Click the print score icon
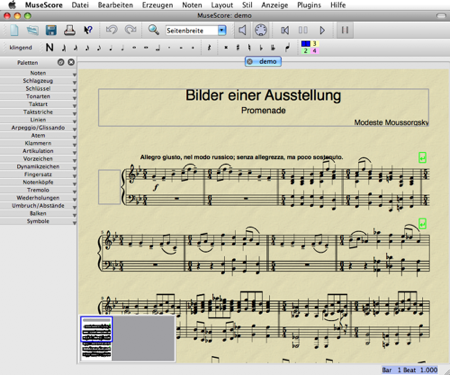Viewport: 450px width, 375px height. (70, 30)
